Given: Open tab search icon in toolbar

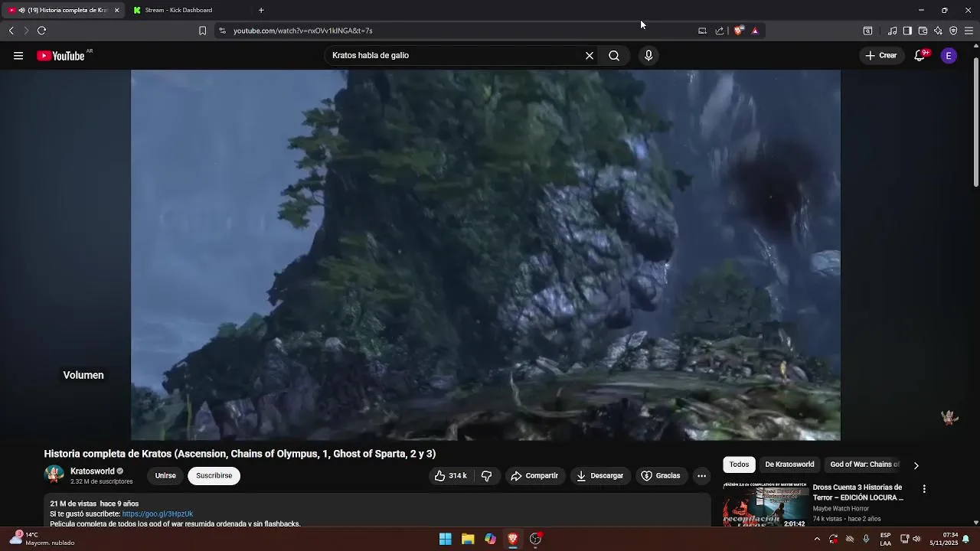Looking at the screenshot, I should 867,31.
